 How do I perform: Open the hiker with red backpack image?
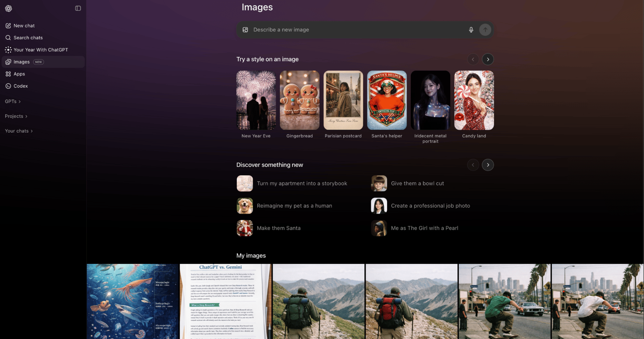pos(412,301)
